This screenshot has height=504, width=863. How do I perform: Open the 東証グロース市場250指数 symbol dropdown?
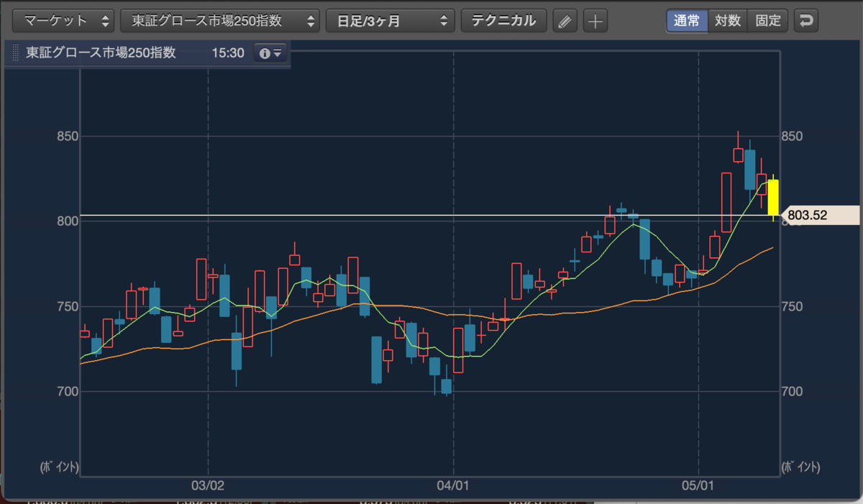220,21
